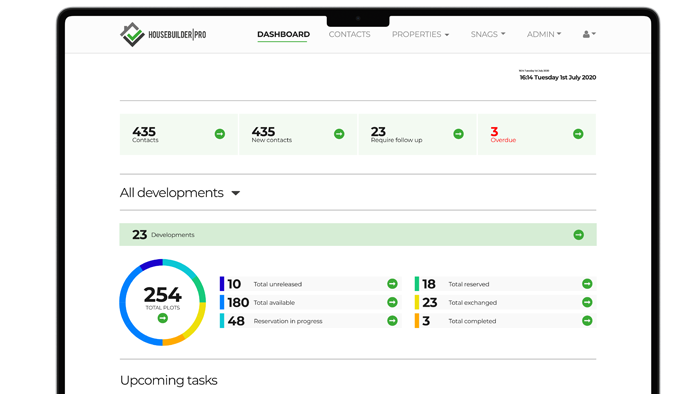700x394 pixels.
Task: Click the 3 Total completed value
Action: (426, 321)
